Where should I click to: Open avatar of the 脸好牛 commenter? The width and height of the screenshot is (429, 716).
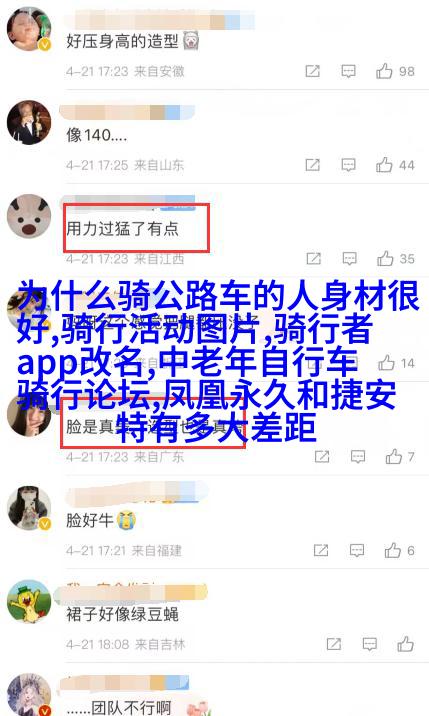click(29, 508)
